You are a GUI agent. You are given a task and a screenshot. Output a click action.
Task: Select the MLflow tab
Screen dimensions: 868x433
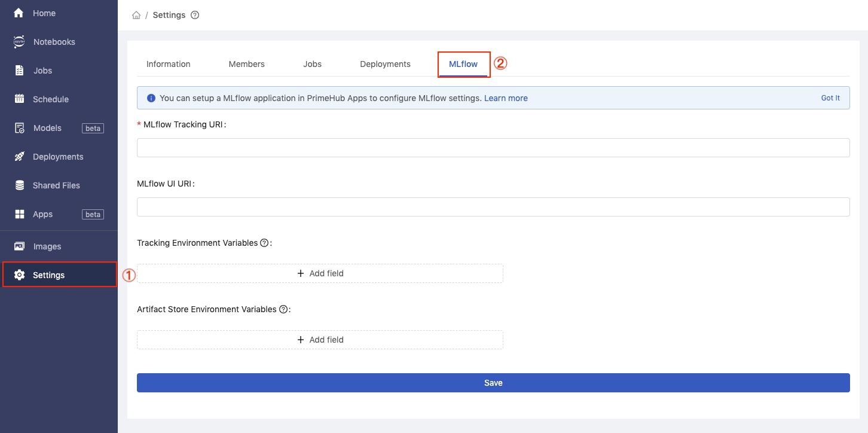coord(463,64)
